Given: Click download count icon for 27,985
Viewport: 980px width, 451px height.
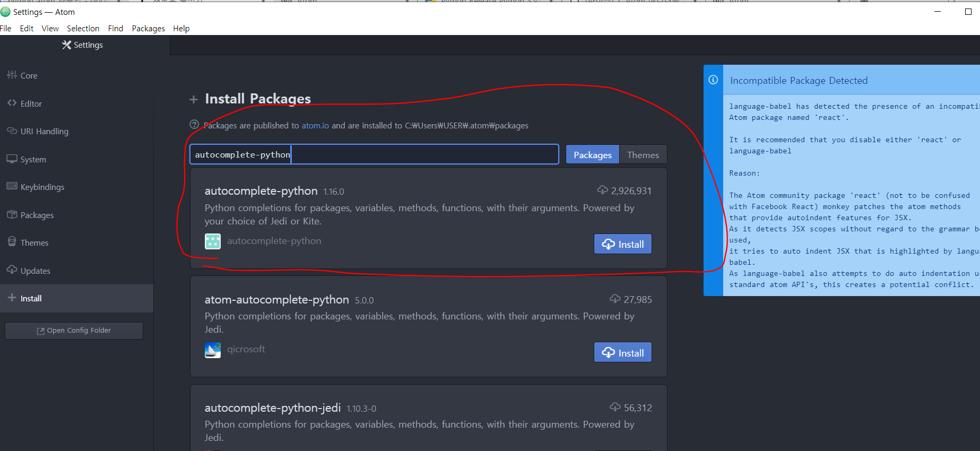Looking at the screenshot, I should pos(615,299).
